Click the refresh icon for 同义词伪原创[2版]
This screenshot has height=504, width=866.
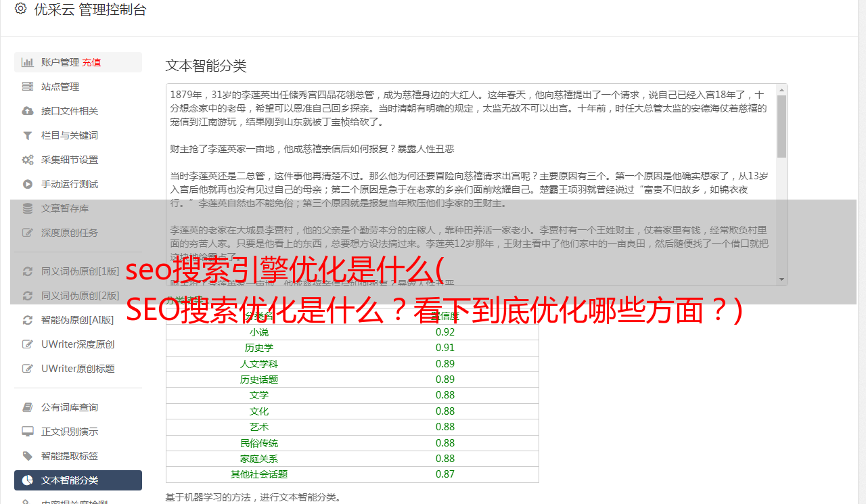tap(28, 296)
